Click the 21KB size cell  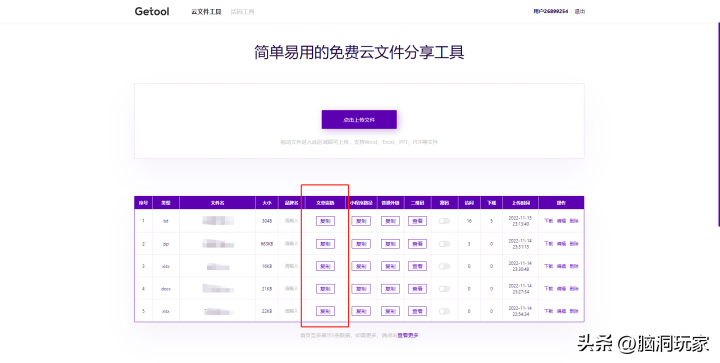point(267,289)
